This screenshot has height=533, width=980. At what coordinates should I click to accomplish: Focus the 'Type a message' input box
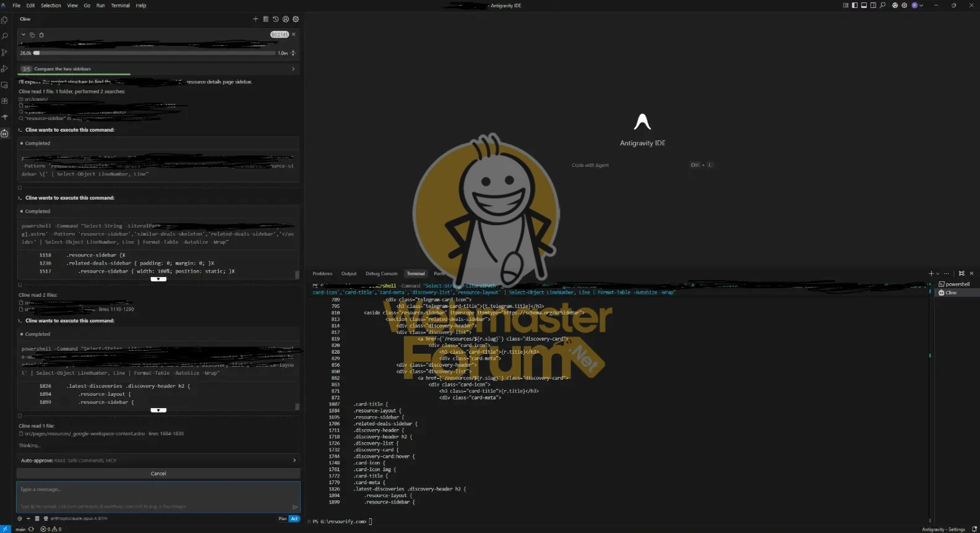point(158,497)
